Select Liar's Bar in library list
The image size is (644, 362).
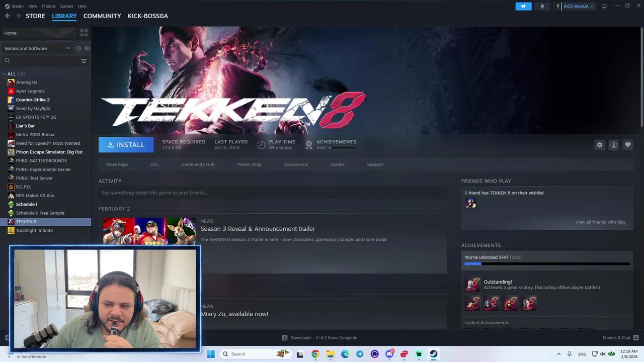pyautogui.click(x=25, y=126)
